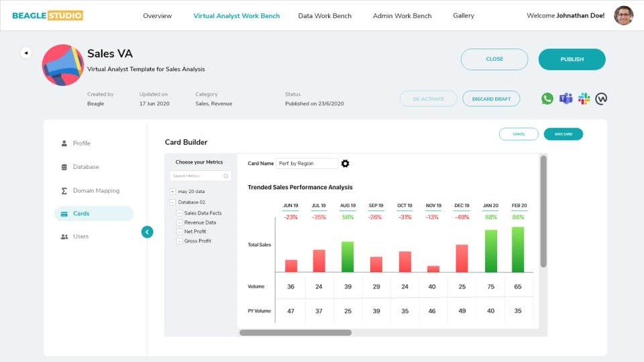Open the Workplace integration icon
Viewport: 644px width, 362px height.
pos(601,99)
